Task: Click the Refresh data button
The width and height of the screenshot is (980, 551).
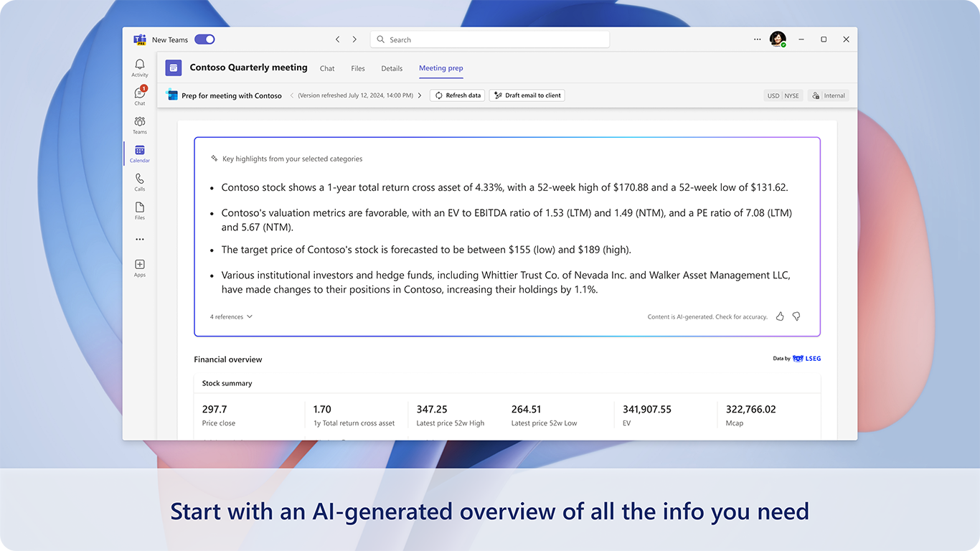Action: [458, 95]
